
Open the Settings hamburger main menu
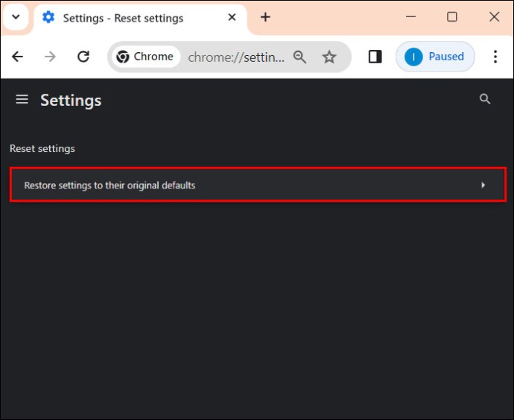tap(22, 100)
